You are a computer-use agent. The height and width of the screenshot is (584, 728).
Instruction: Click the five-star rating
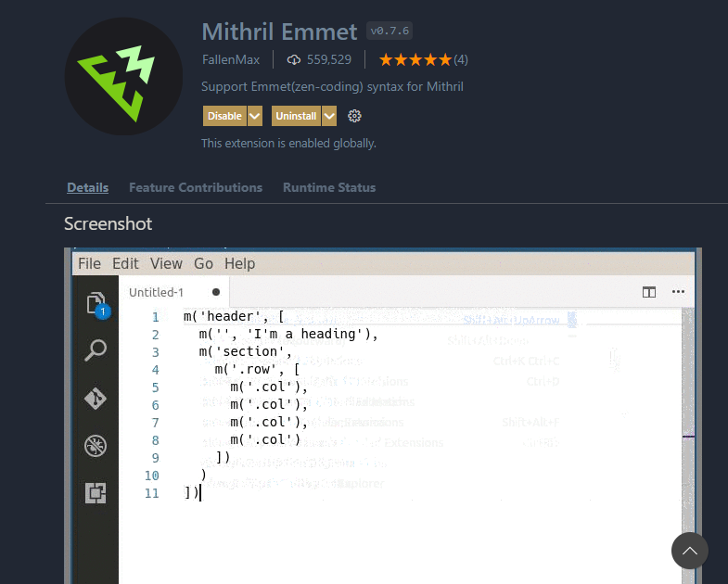[415, 60]
